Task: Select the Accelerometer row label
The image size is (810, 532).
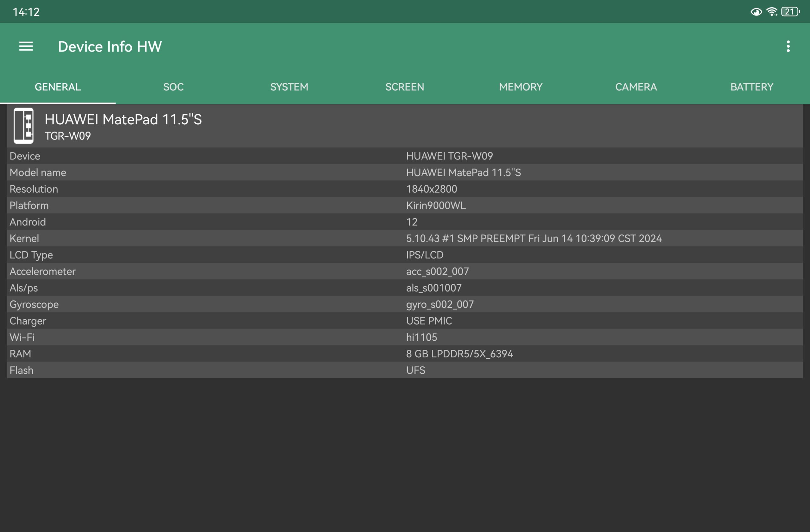Action: coord(42,271)
